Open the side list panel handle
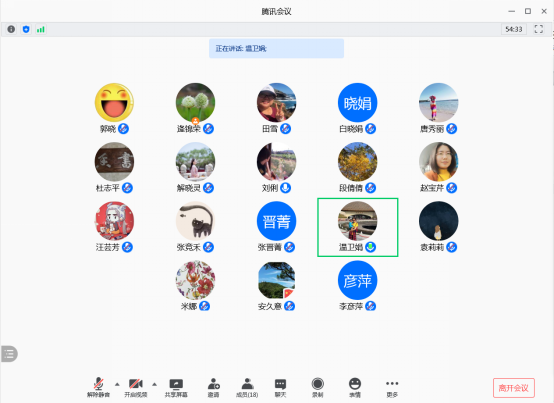 tap(9, 354)
